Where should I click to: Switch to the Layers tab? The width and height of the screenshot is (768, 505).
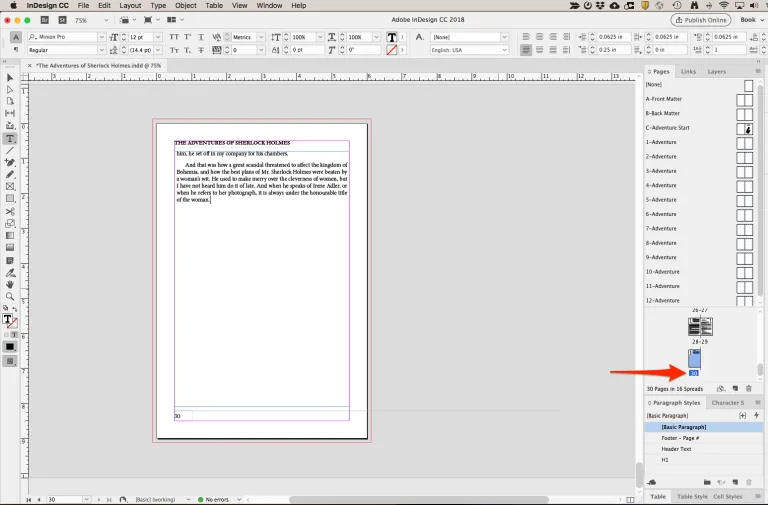coord(717,72)
